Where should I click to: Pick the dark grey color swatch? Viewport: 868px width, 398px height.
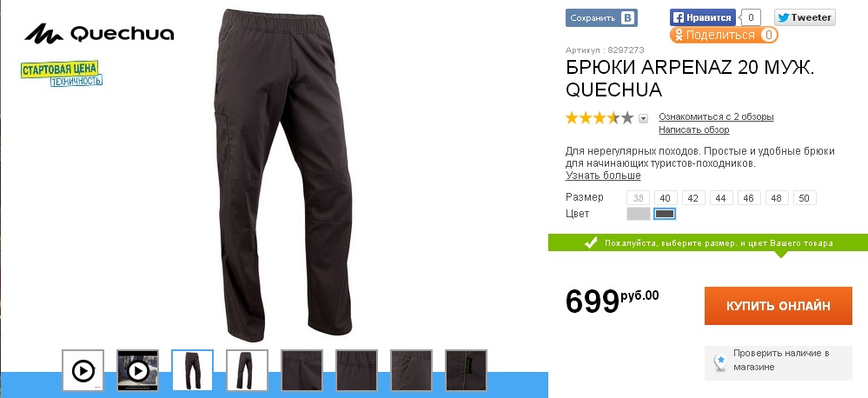point(665,214)
